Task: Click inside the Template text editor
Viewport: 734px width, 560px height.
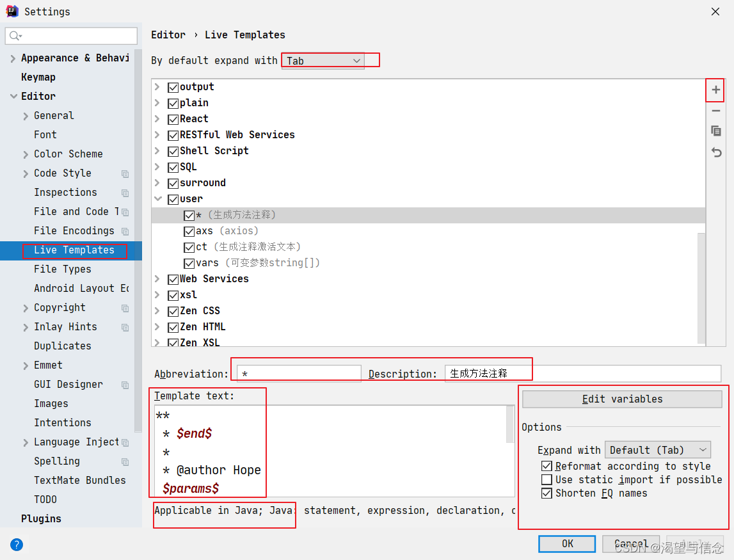Action: pos(330,451)
